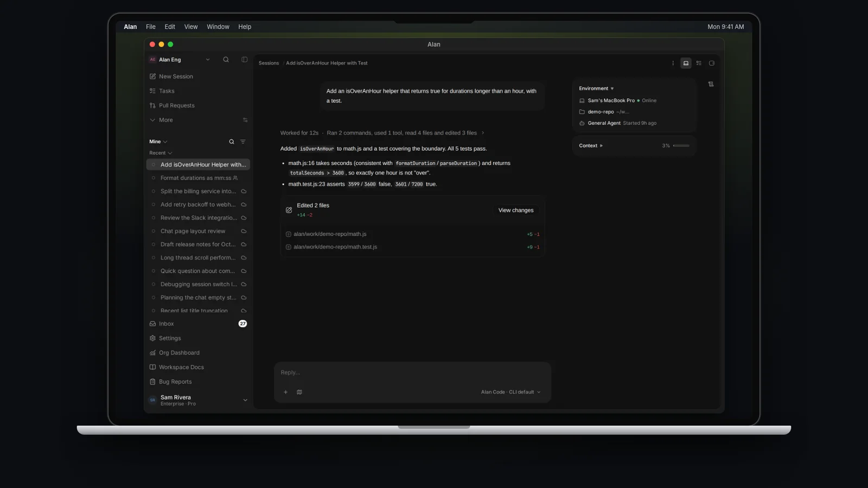
Task: Open the Window menu
Action: click(x=218, y=27)
